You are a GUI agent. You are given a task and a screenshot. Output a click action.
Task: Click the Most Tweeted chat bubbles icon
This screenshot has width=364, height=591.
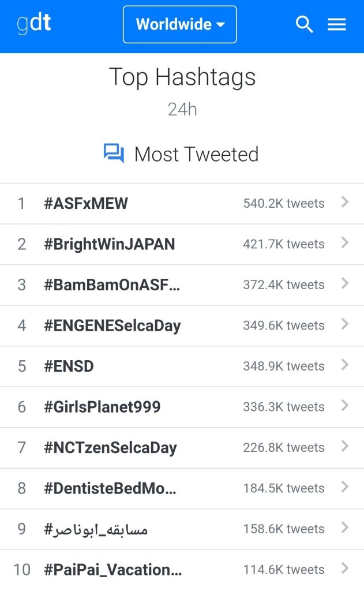[x=114, y=154]
